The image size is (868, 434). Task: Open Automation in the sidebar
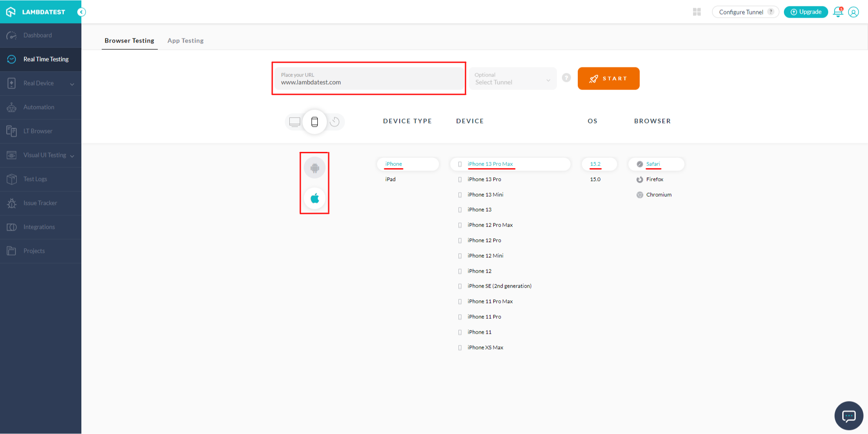pos(39,107)
